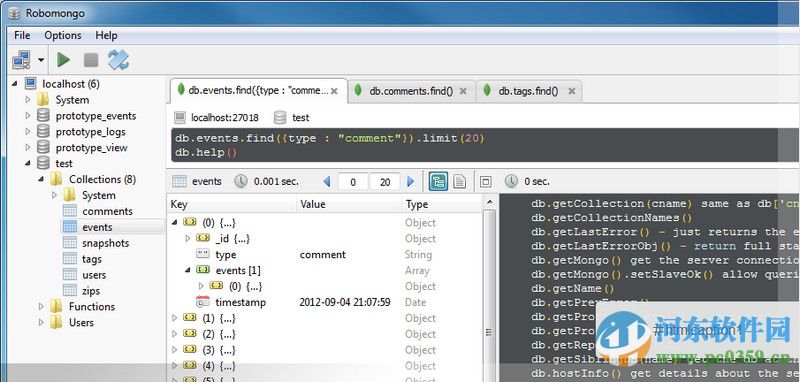
Task: Click in the query editor on db.help()
Action: (x=207, y=152)
